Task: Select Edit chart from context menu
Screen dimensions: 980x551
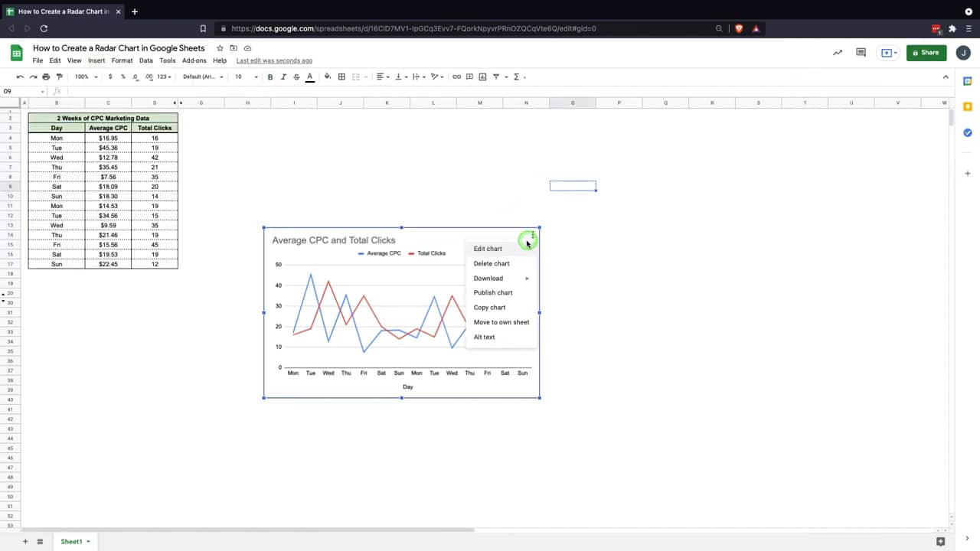Action: tap(501, 249)
